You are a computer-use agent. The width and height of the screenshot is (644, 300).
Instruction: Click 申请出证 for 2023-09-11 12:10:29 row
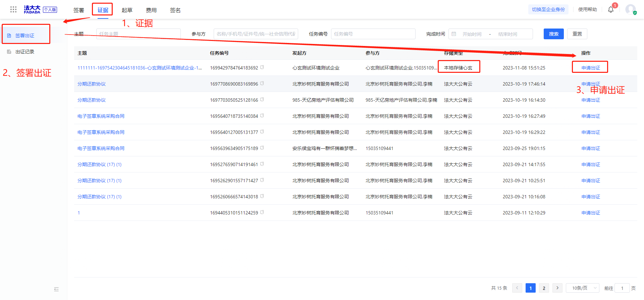tap(591, 213)
